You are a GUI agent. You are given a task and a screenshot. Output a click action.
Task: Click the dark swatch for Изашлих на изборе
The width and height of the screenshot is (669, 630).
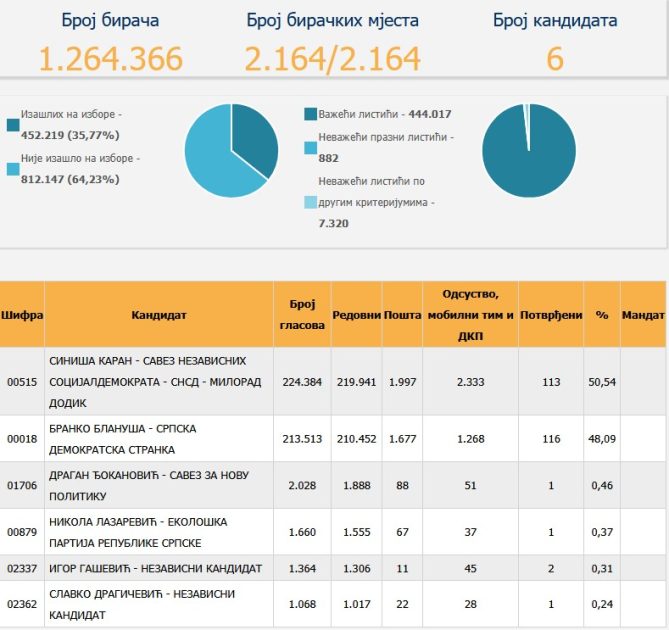tap(12, 125)
